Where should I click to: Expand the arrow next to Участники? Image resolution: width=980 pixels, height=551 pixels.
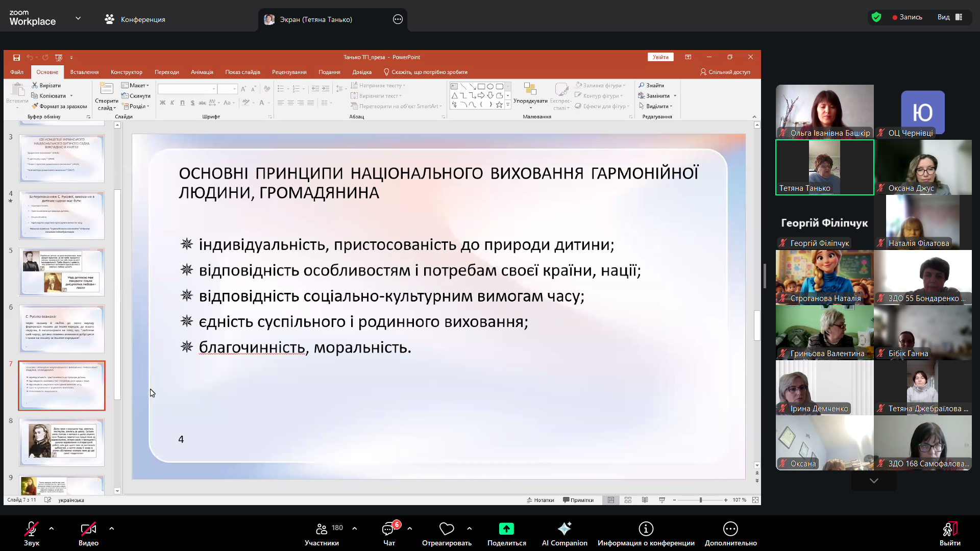(x=355, y=529)
